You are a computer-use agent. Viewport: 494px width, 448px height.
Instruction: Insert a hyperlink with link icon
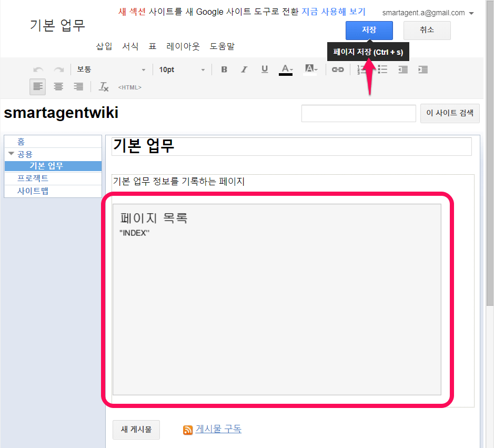click(x=338, y=69)
